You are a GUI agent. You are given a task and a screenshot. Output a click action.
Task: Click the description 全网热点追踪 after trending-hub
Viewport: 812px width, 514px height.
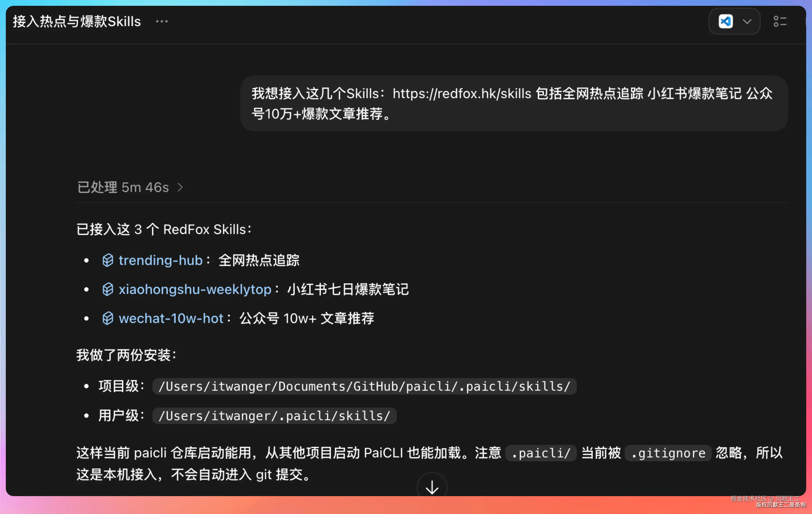(x=259, y=260)
